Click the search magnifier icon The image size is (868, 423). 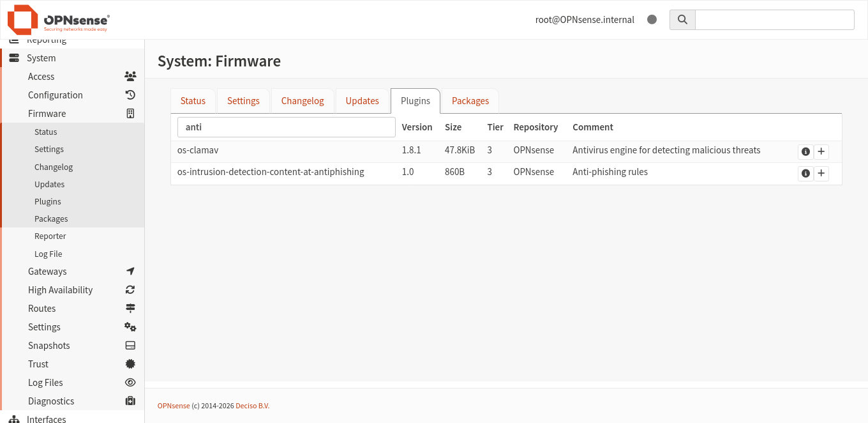pyautogui.click(x=682, y=20)
